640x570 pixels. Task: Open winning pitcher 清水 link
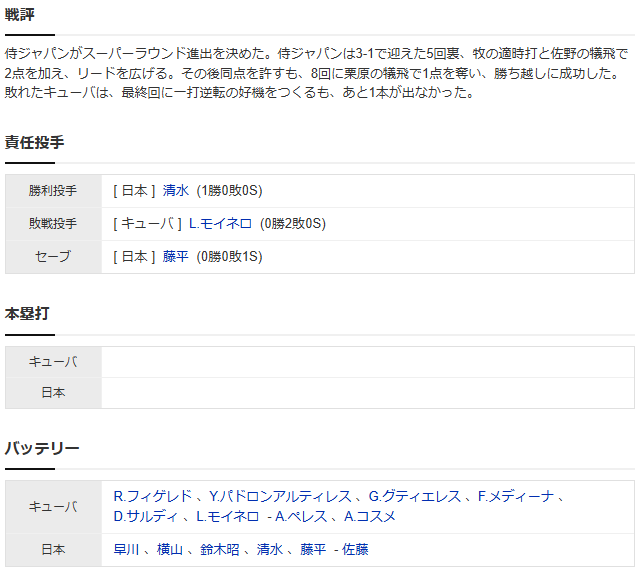coord(176,191)
